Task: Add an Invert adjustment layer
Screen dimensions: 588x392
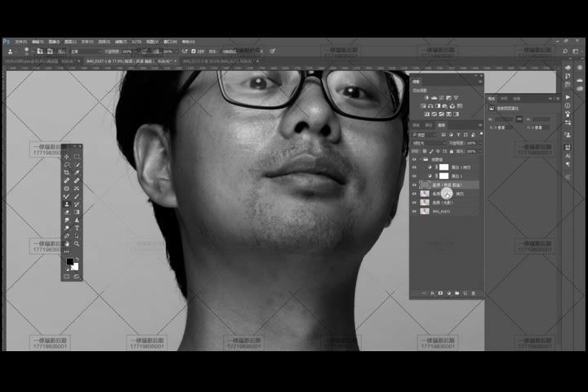Action: pos(427,114)
